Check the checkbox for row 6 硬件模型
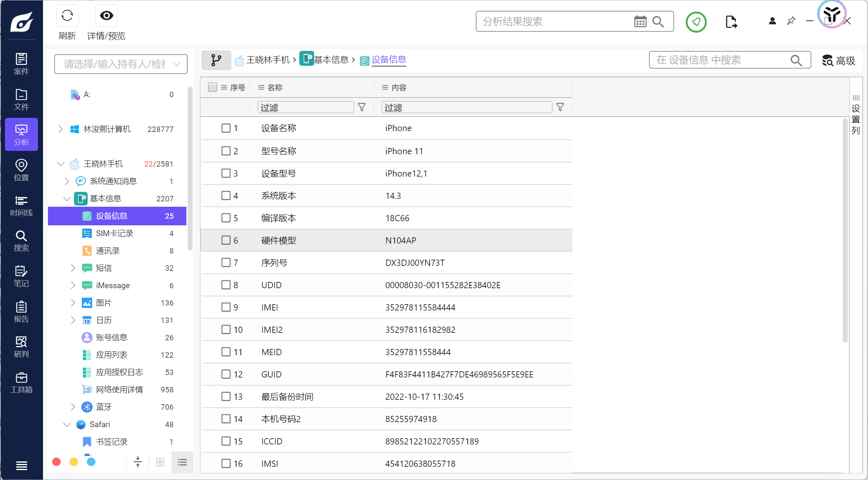This screenshot has width=868, height=480. click(226, 240)
